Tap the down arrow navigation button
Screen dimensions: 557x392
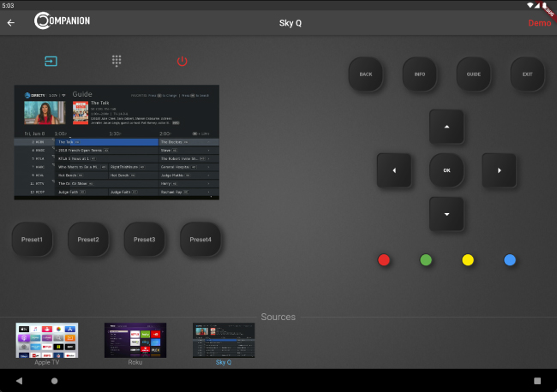pyautogui.click(x=446, y=214)
